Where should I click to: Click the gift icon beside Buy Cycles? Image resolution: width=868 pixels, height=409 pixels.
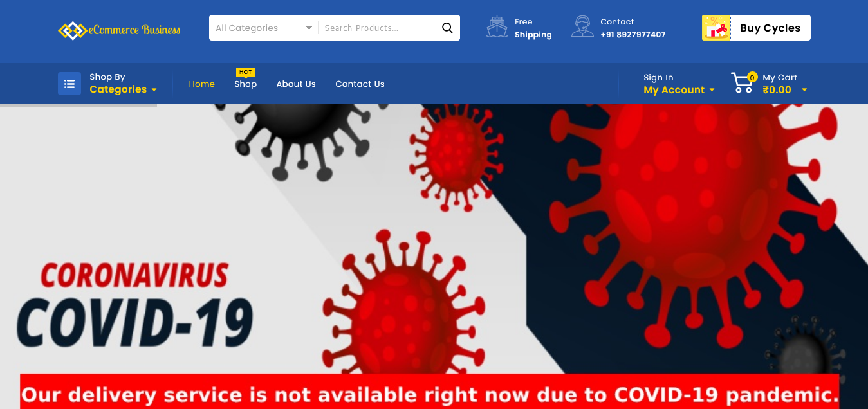coord(716,28)
